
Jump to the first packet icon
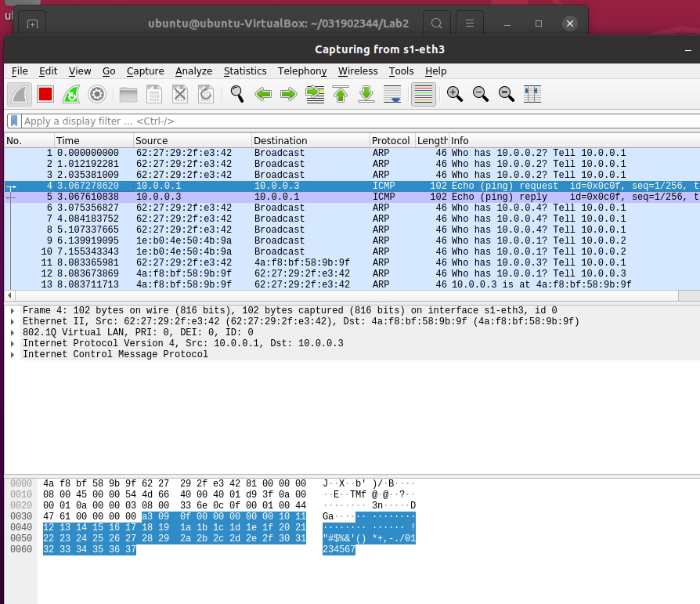coord(341,94)
